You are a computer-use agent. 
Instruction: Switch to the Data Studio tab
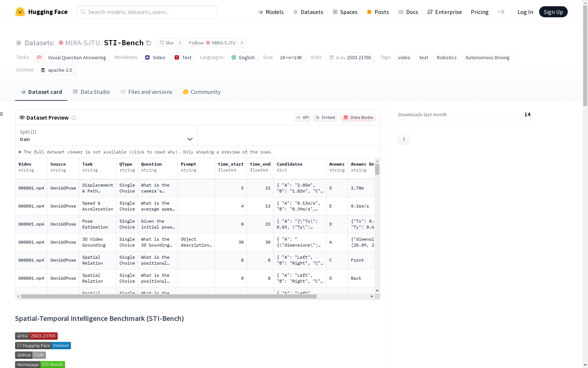(91, 92)
